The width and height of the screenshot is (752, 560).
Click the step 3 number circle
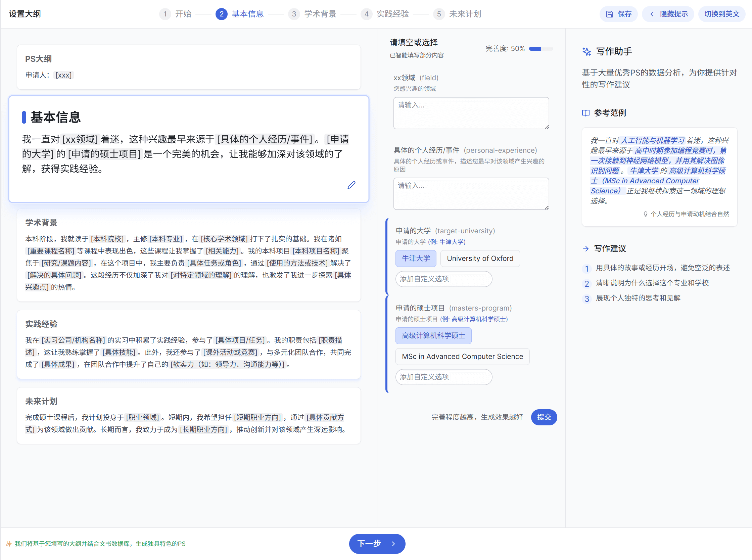point(294,14)
